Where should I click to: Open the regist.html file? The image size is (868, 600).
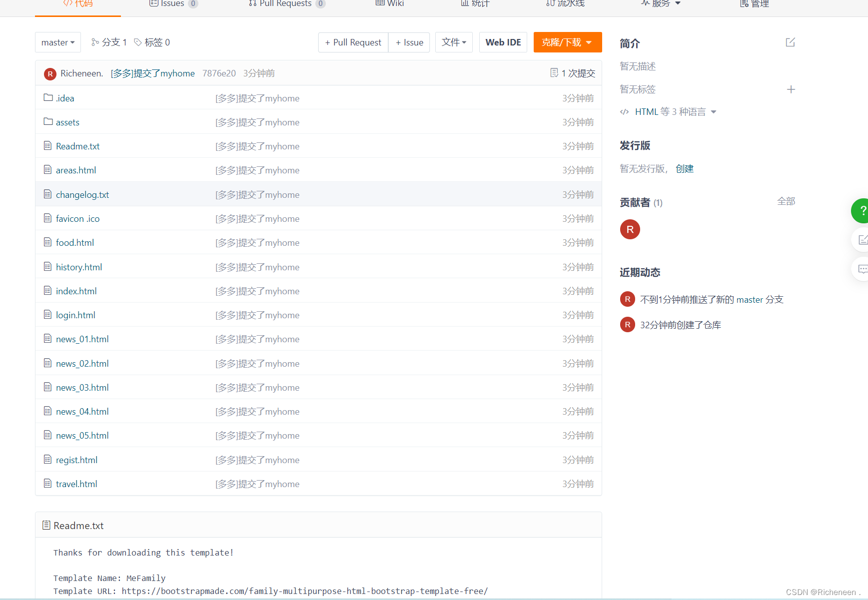(77, 460)
